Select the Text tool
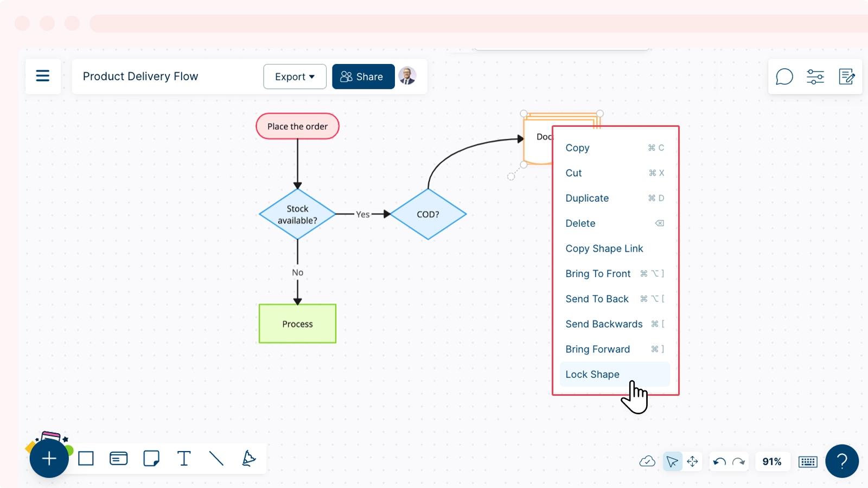This screenshot has width=868, height=488. click(x=184, y=459)
